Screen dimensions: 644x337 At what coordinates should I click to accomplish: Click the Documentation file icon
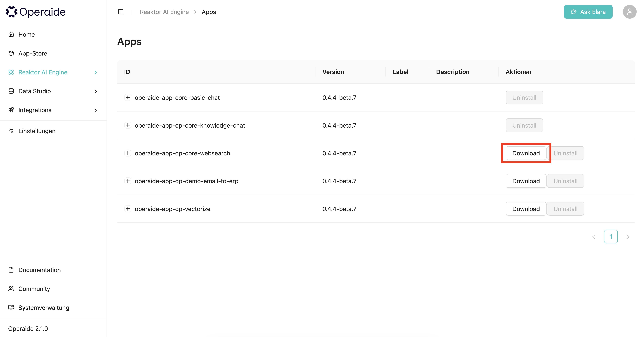tap(11, 270)
